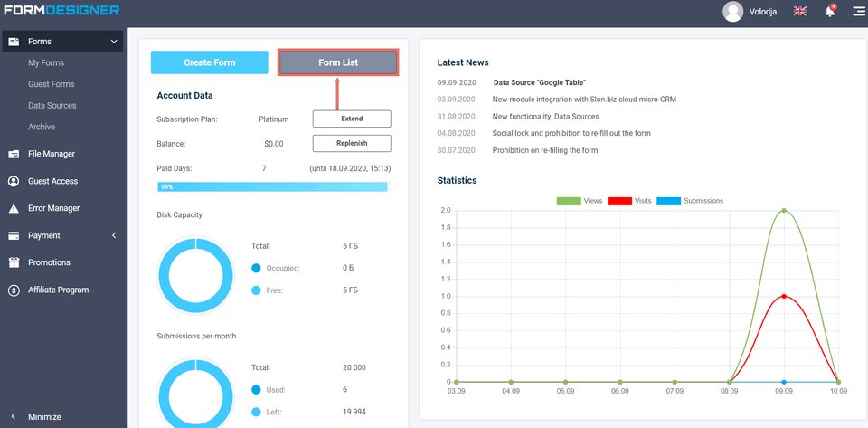The height and width of the screenshot is (428, 868).
Task: Click the Guest Access person icon
Action: [x=14, y=181]
